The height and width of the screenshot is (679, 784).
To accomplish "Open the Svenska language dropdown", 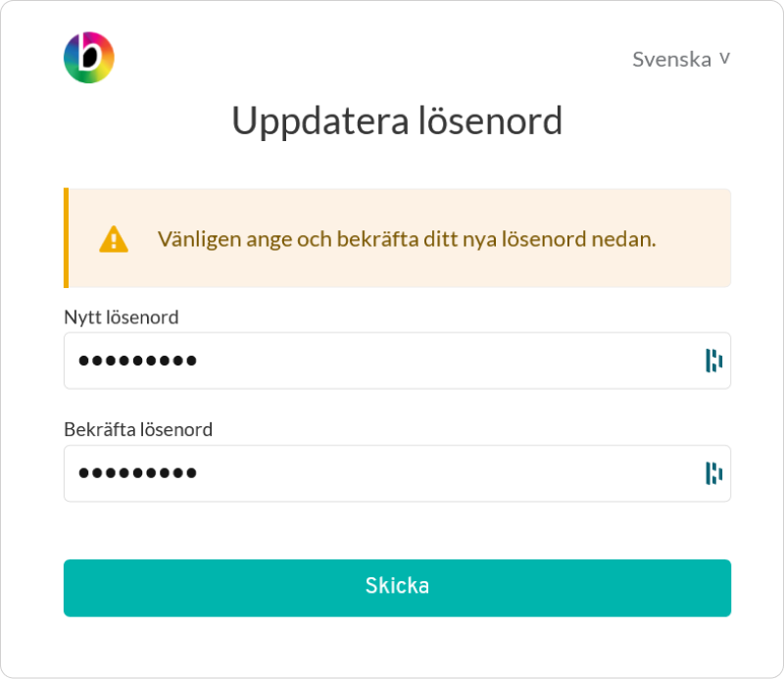I will coord(681,60).
